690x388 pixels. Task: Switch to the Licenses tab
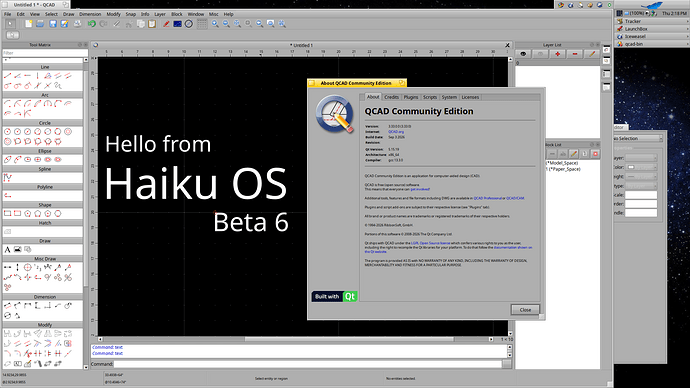click(470, 97)
